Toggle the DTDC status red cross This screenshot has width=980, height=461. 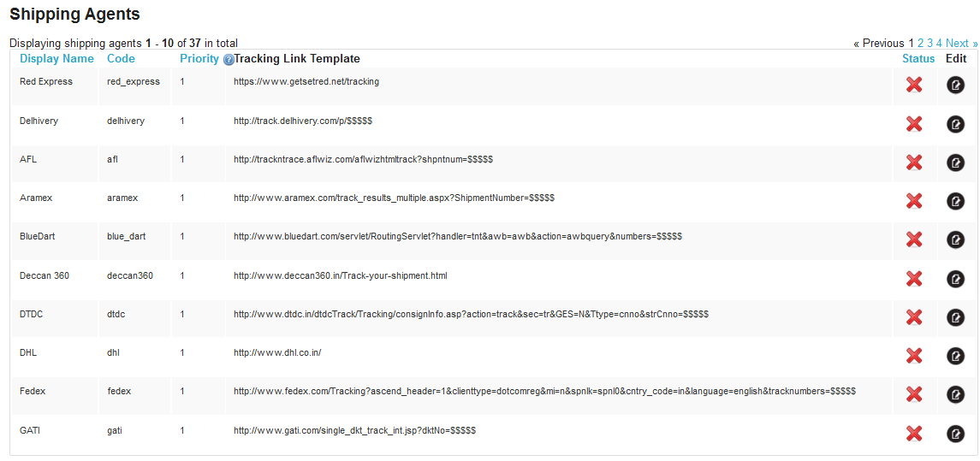(x=914, y=317)
